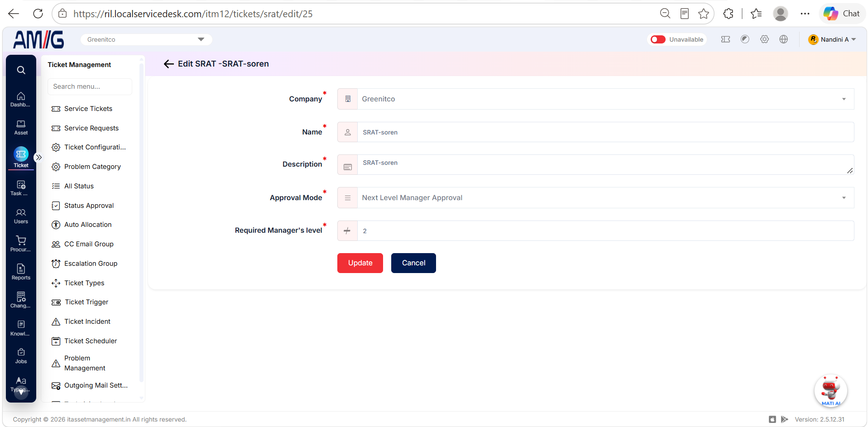Open CC Email Group menu item
Image resolution: width=868 pixels, height=427 pixels.
(x=89, y=244)
